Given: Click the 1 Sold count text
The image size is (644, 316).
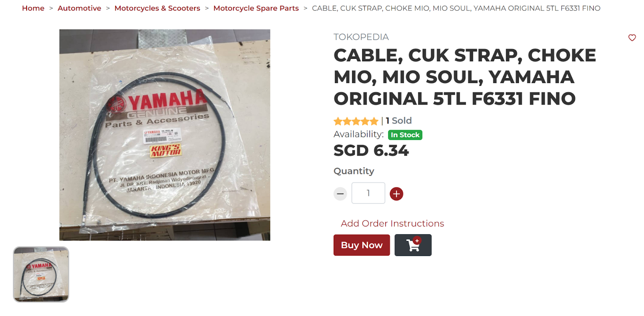Looking at the screenshot, I should pos(398,121).
